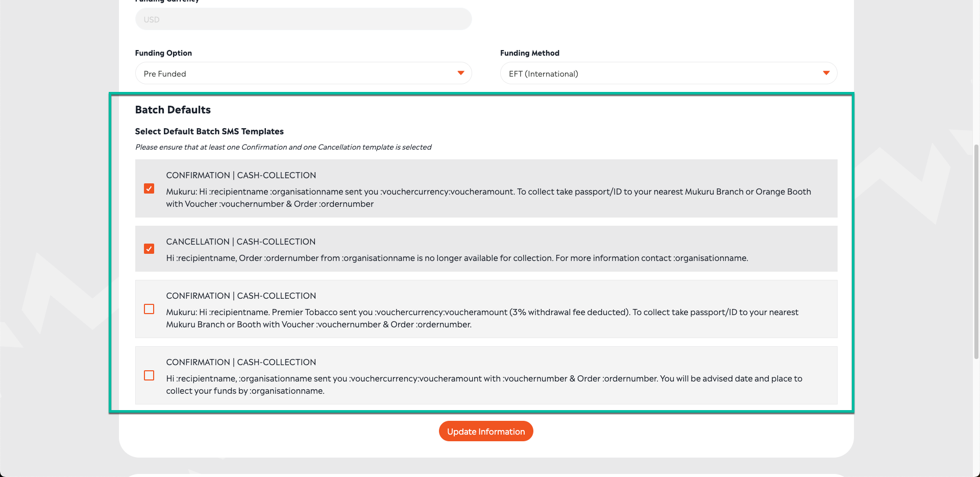Click the Funding Method field label
The image size is (980, 477).
(x=529, y=53)
